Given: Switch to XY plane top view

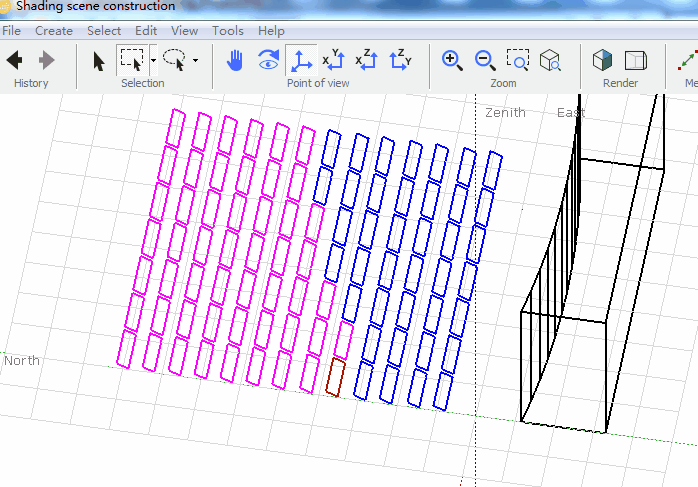Looking at the screenshot, I should (x=334, y=60).
